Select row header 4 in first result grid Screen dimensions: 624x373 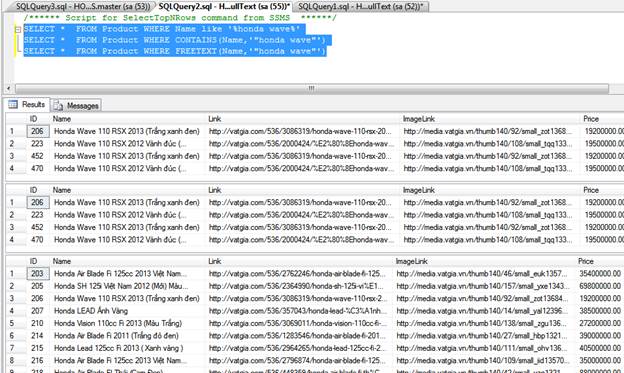tap(16, 168)
